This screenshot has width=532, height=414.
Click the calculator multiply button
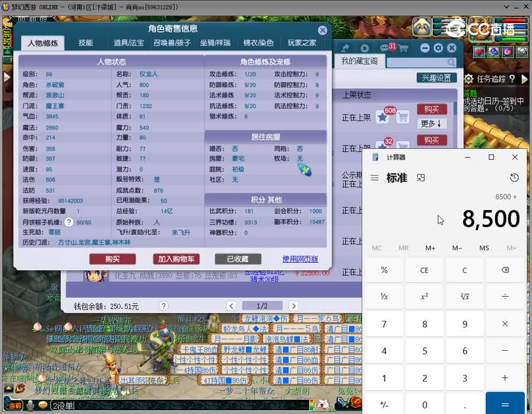tap(505, 324)
